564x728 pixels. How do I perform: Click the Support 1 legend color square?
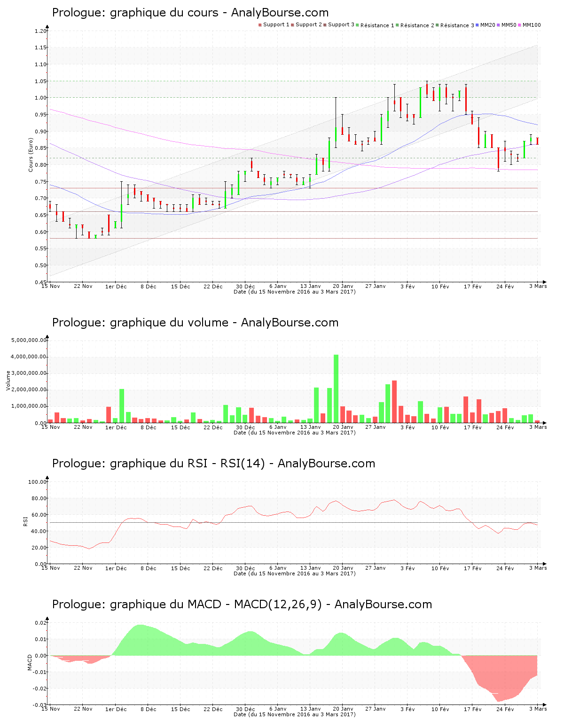260,25
